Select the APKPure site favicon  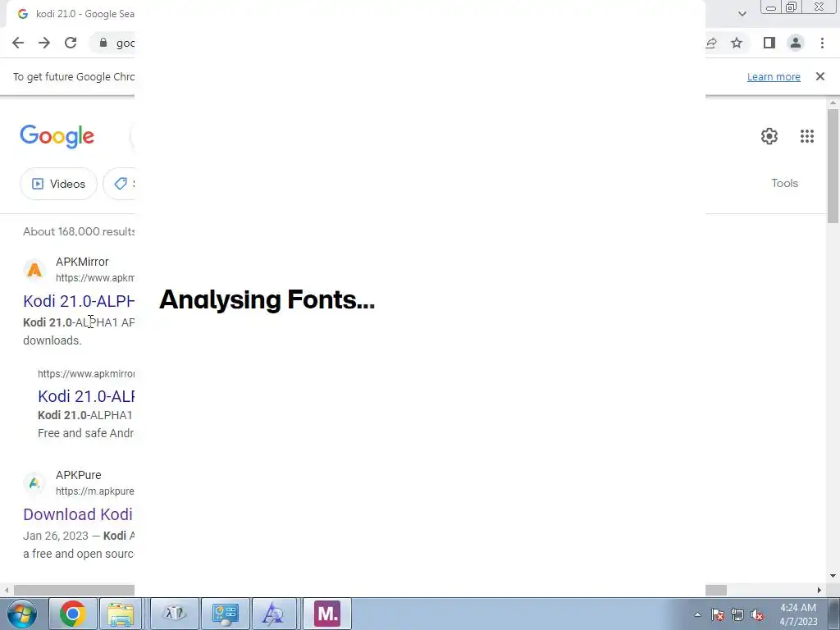[x=34, y=483]
